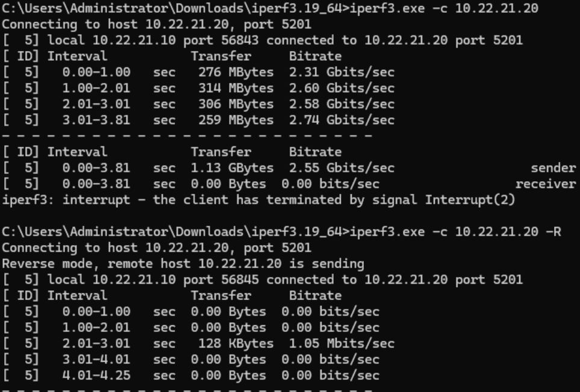Click the 276 MBytes transfer value

coord(235,72)
